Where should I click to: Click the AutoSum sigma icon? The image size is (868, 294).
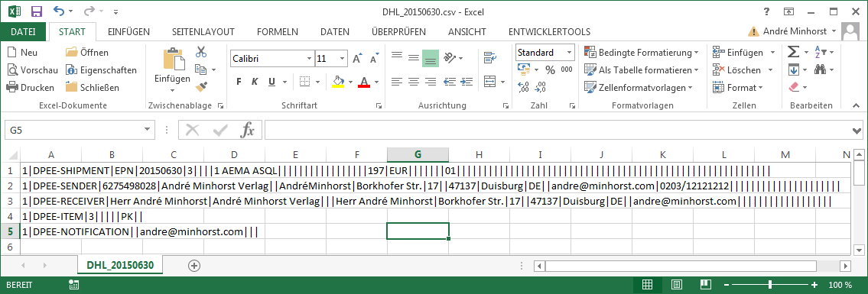(x=793, y=53)
